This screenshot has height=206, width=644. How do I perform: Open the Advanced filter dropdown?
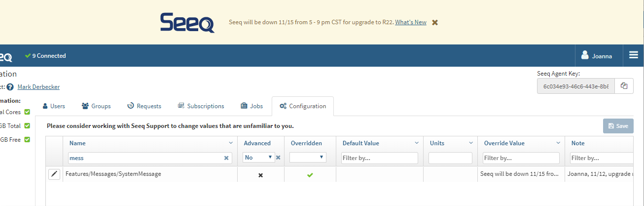pos(258,158)
